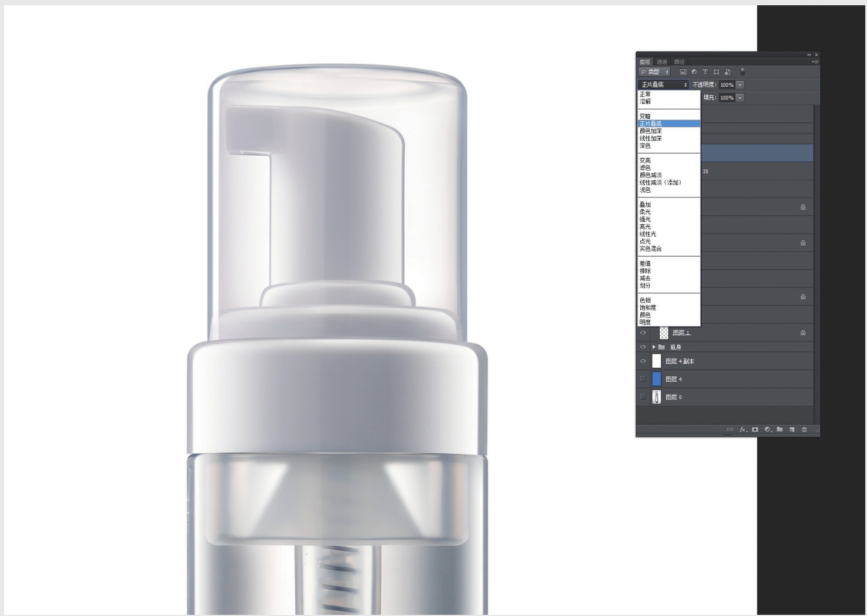
Task: Click the adjustment layer filter icon
Action: point(694,72)
